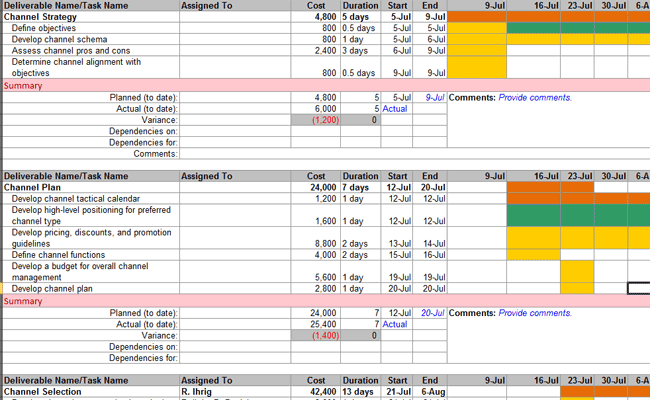
Task: Click Develop pricing, discounts, and promotion guidelines
Action: coord(91,238)
